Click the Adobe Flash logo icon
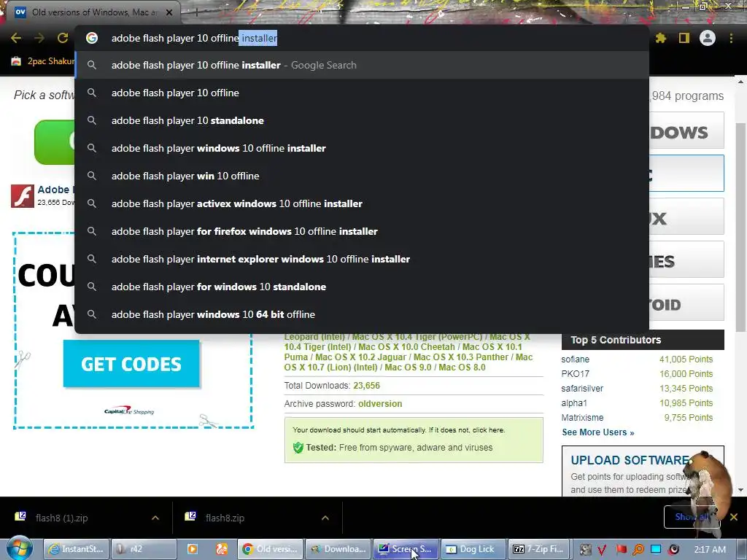Viewport: 747px width, 560px height. 23,196
